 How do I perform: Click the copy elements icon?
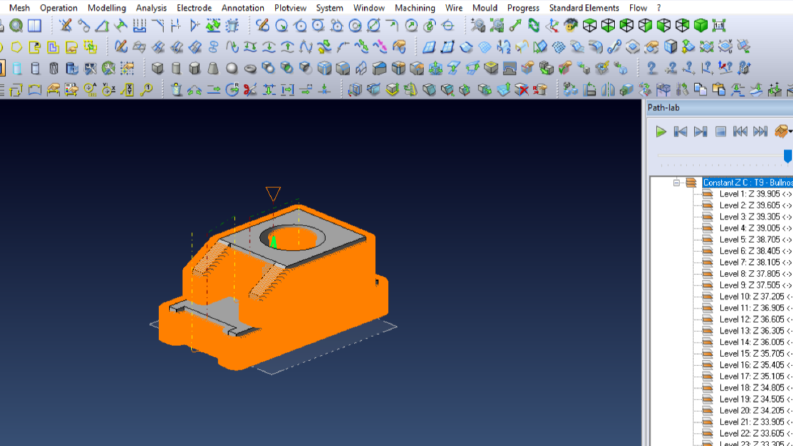(x=700, y=90)
